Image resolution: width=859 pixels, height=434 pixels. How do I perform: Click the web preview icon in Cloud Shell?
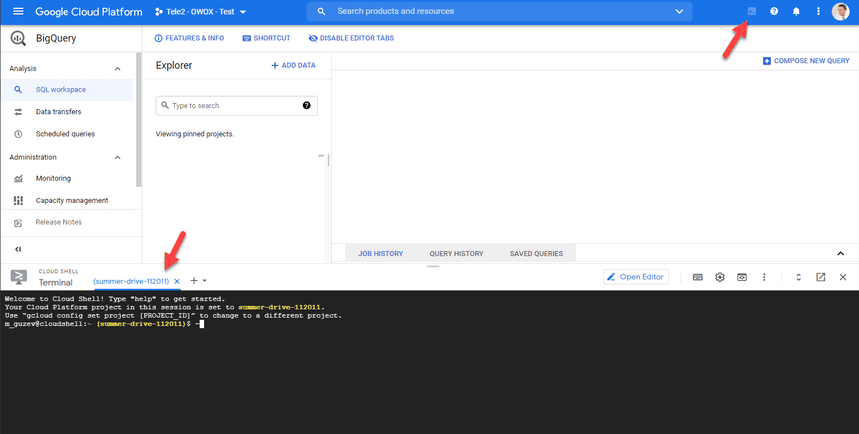742,277
